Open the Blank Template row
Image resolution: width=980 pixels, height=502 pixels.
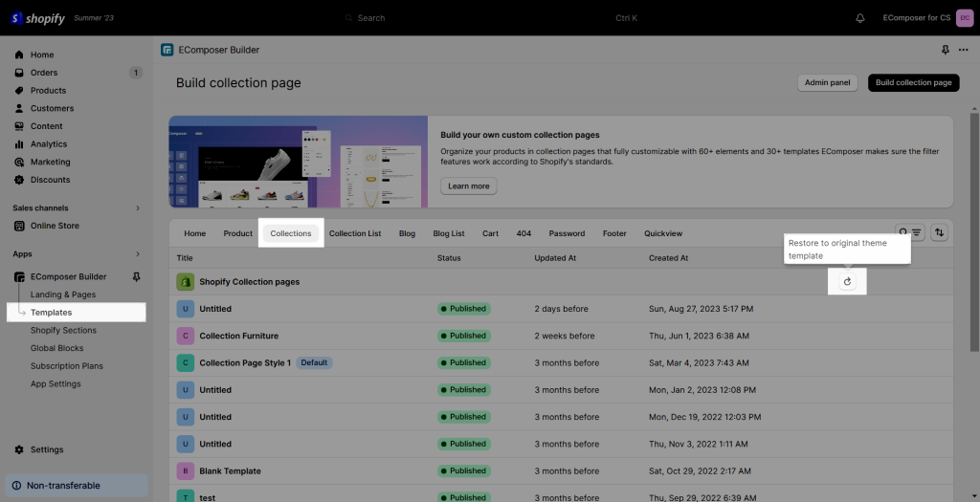click(x=561, y=470)
